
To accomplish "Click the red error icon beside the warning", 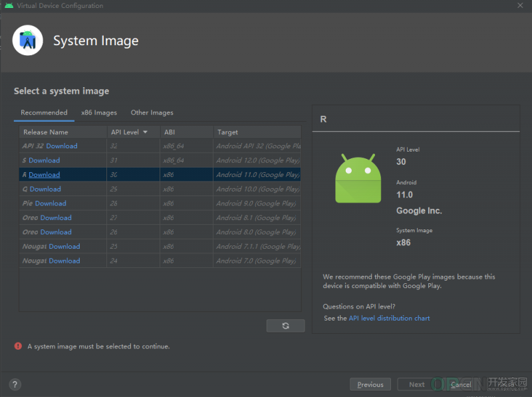I will pyautogui.click(x=18, y=346).
